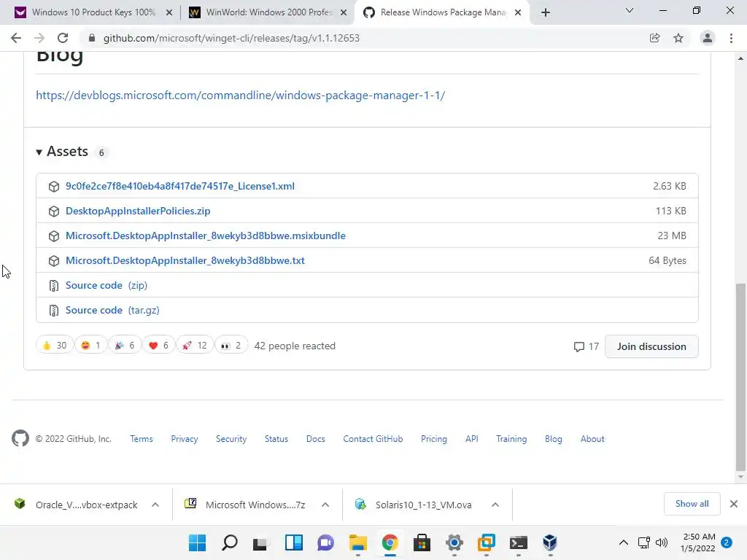
Task: Open the Chrome three-dot menu
Action: [x=731, y=38]
